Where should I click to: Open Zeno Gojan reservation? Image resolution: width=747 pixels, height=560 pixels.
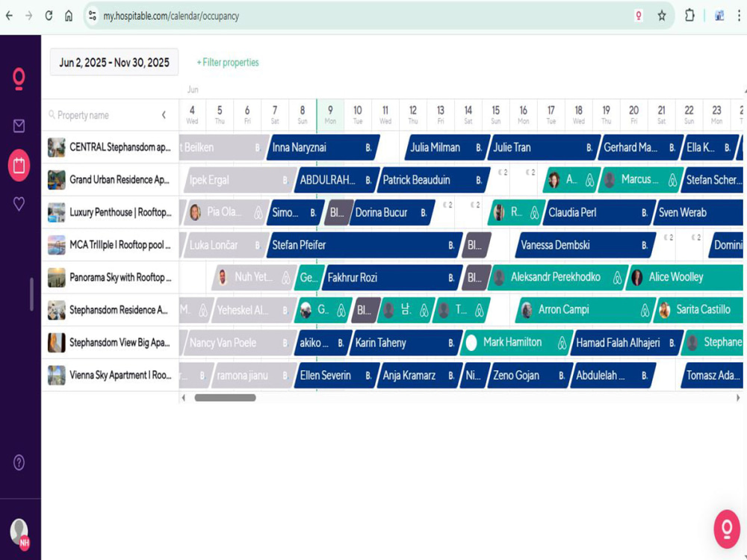click(530, 376)
